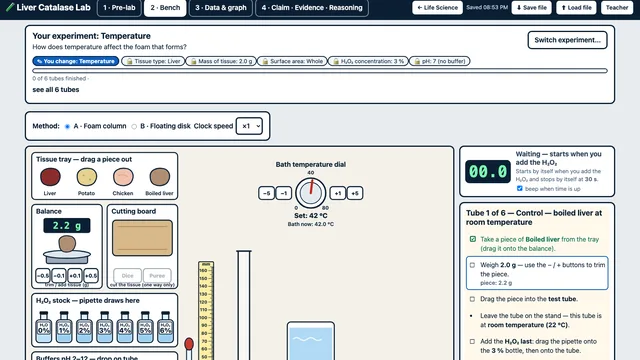Viewport: 640px width, 360px height.
Task: Click the empty test tube on the stand
Action: coord(244,305)
